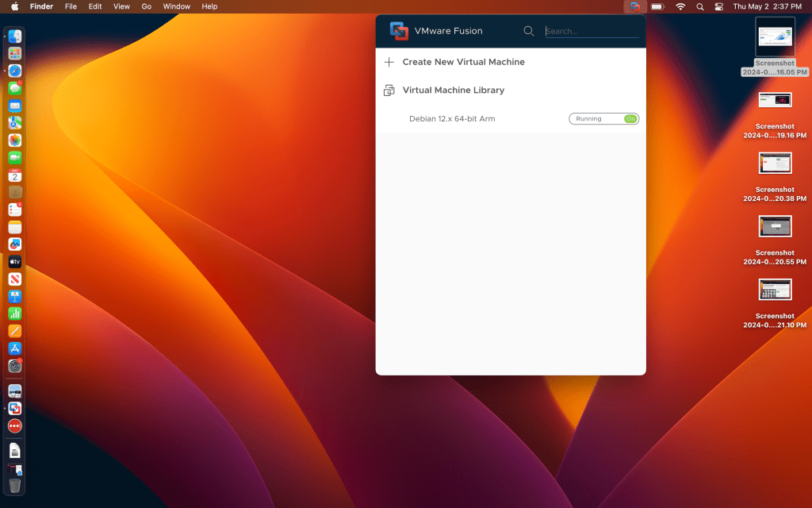Open the Window menu

tap(176, 6)
